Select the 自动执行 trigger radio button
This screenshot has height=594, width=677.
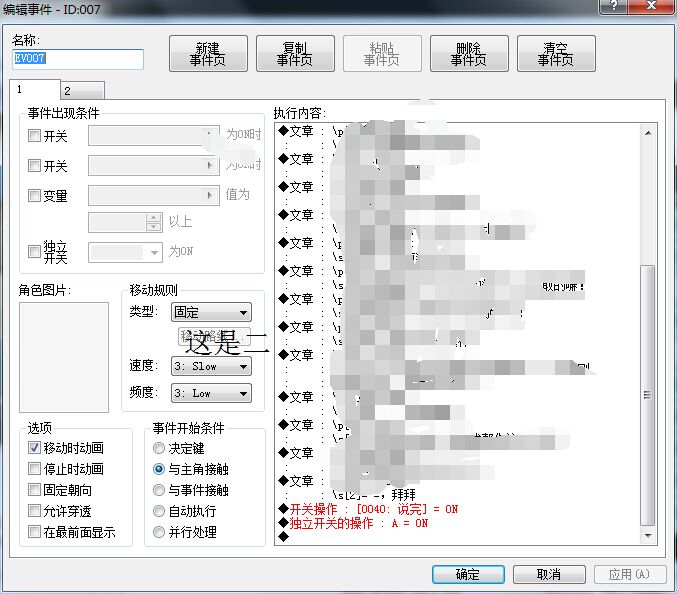(159, 511)
